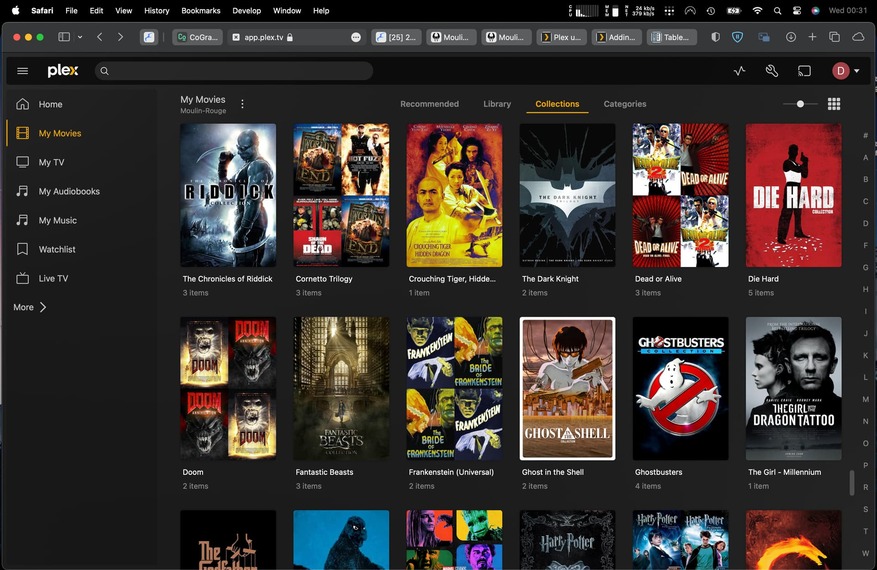This screenshot has height=570, width=877.
Task: Switch to the Plex u... Safari tab
Action: click(561, 37)
